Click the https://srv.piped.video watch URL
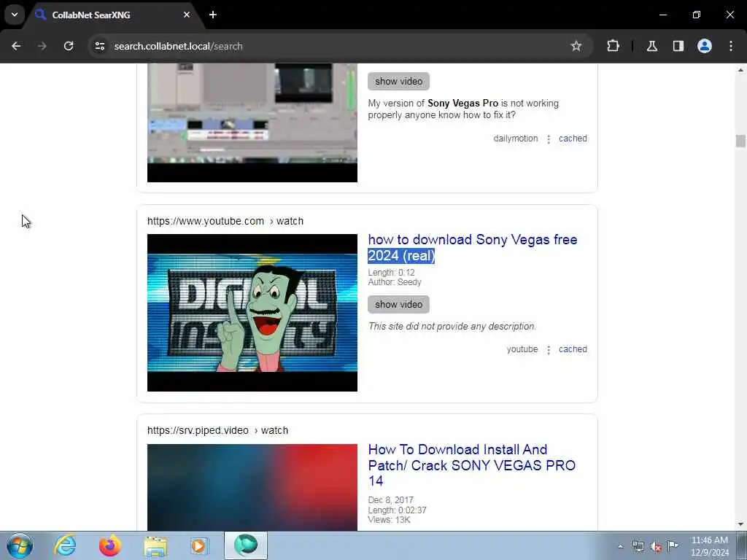The height and width of the screenshot is (560, 747). point(217,430)
